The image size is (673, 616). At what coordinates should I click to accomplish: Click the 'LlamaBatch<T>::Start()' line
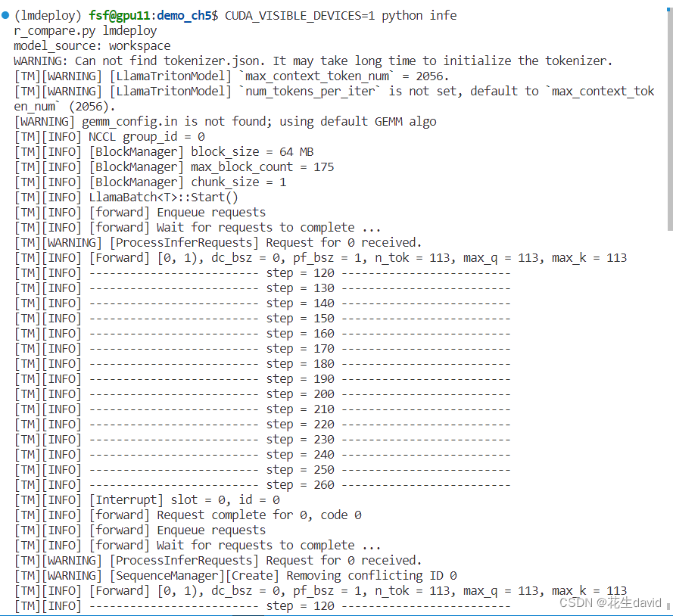pyautogui.click(x=126, y=198)
